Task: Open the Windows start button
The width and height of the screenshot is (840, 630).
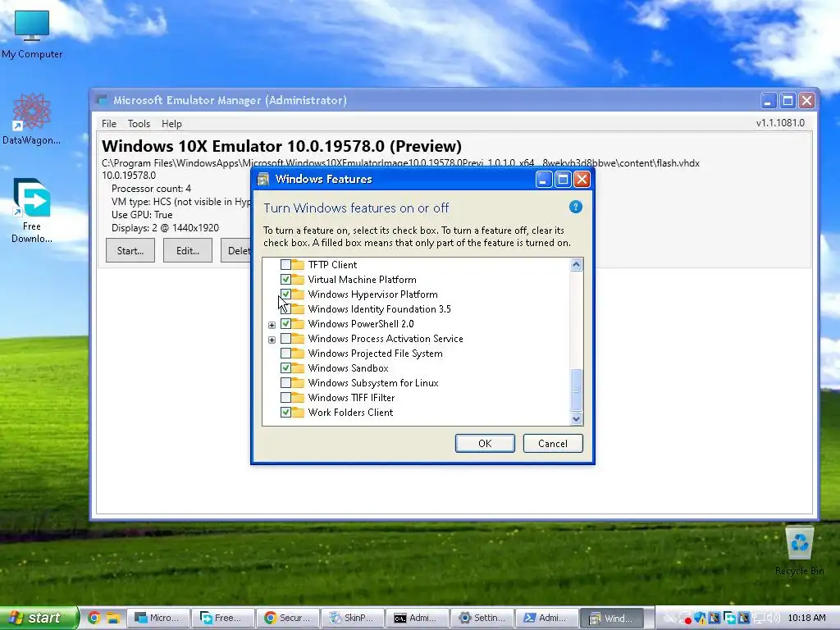Action: pyautogui.click(x=39, y=618)
